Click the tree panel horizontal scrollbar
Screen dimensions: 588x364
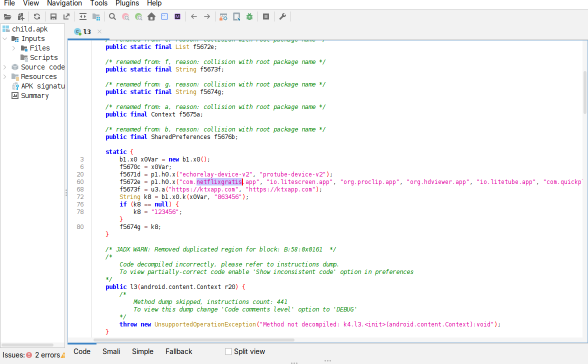[28, 345]
